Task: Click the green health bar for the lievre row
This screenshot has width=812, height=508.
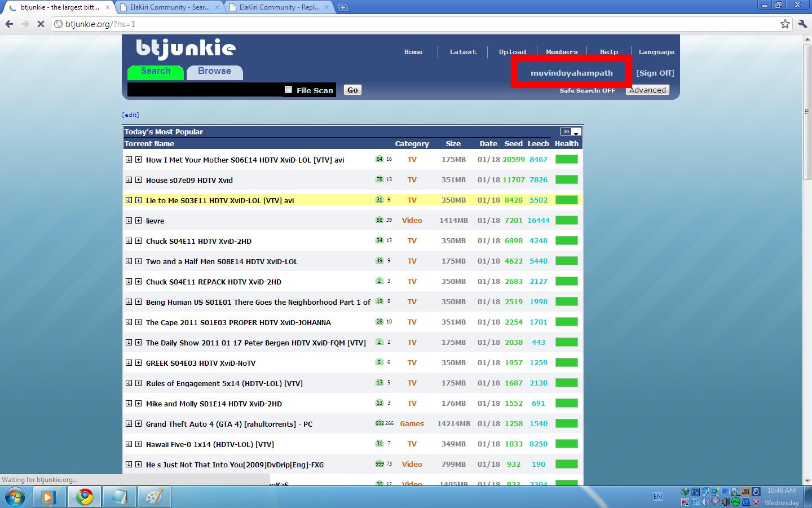Action: 567,220
